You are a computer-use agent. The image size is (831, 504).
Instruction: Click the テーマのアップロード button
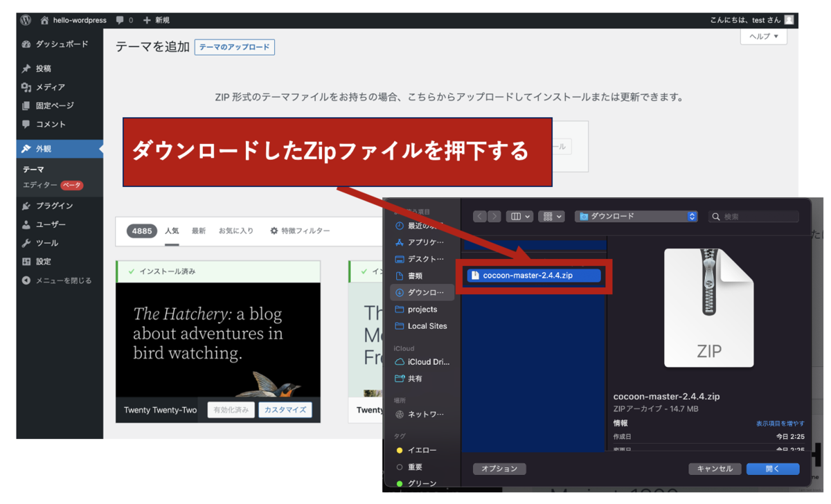[235, 47]
